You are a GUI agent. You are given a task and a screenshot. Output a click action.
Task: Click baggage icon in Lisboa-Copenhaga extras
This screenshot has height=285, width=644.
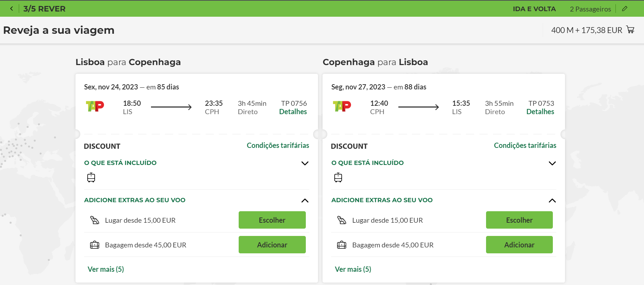(95, 245)
